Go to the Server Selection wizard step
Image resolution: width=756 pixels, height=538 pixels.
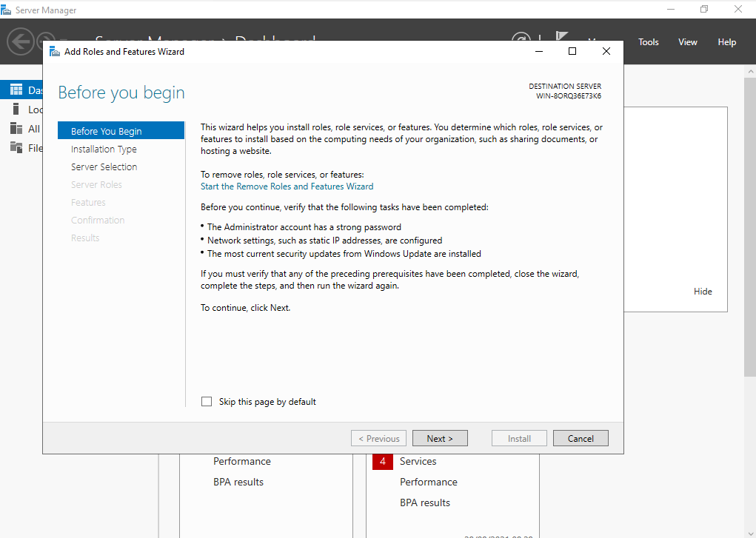point(104,167)
